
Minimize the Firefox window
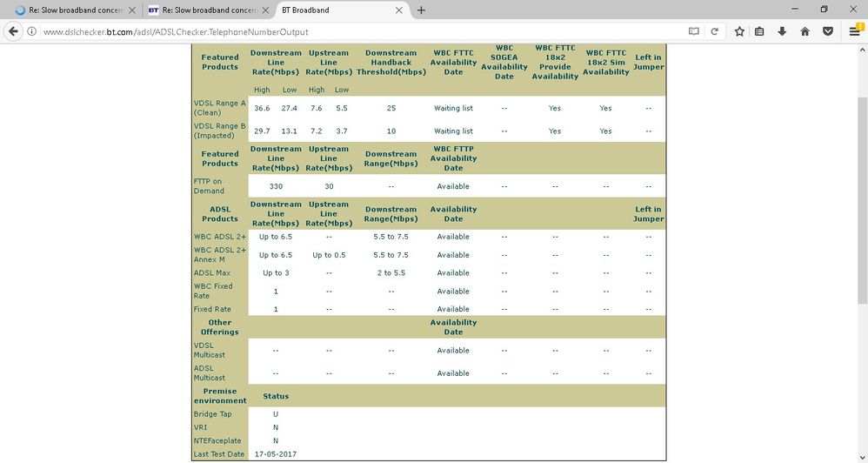[795, 9]
